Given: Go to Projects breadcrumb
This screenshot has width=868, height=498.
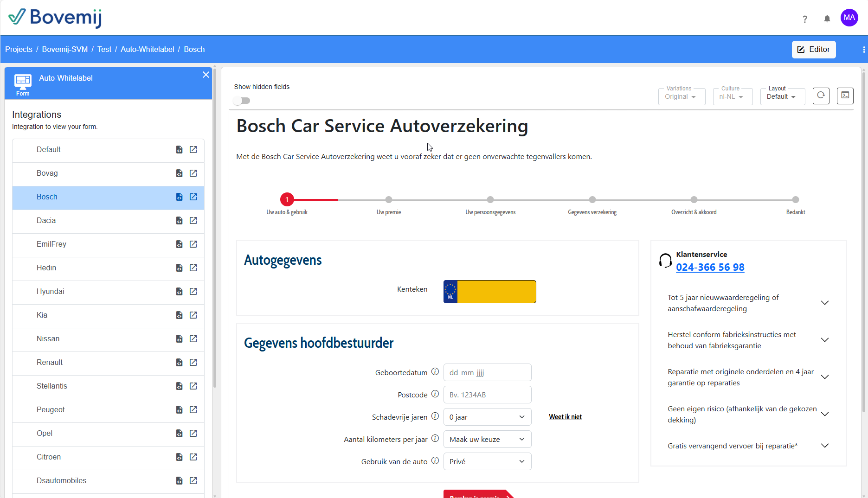Looking at the screenshot, I should [19, 49].
